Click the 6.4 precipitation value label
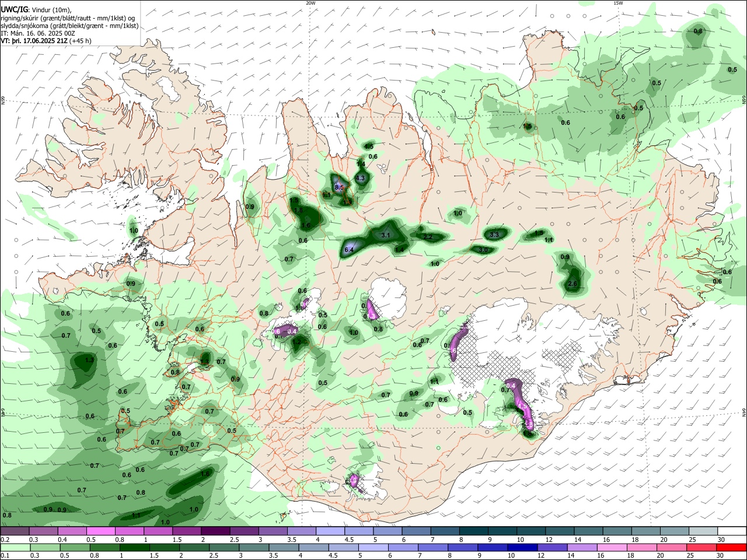The image size is (747, 560). pyautogui.click(x=350, y=250)
